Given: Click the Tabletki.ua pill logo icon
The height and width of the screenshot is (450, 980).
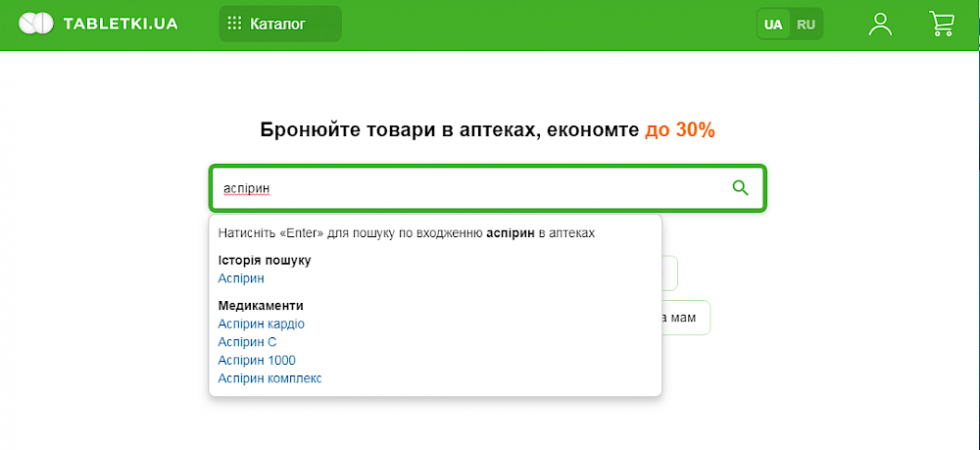Looking at the screenshot, I should (x=36, y=24).
